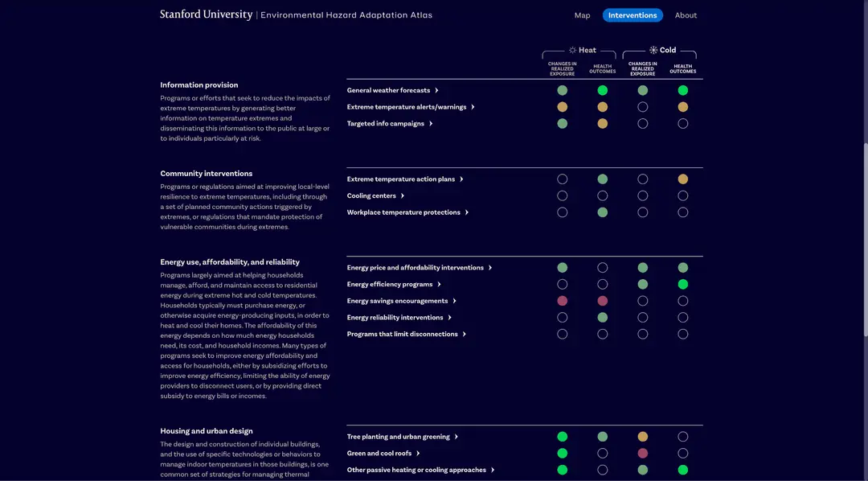Screen dimensions: 868x481
Task: Click Tree planting heat exposure green dot
Action: 562,437
